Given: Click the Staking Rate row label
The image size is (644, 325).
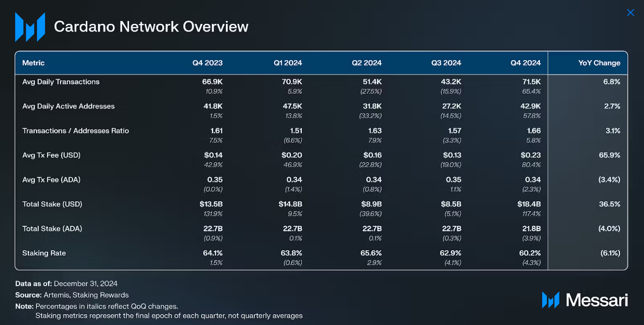Looking at the screenshot, I should click(44, 253).
